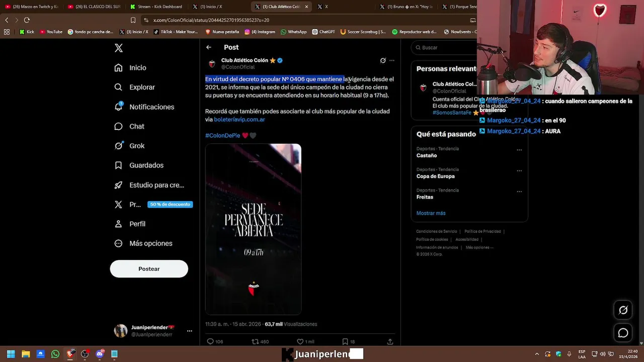Open WhatsApp icon in taskbar

click(55, 354)
